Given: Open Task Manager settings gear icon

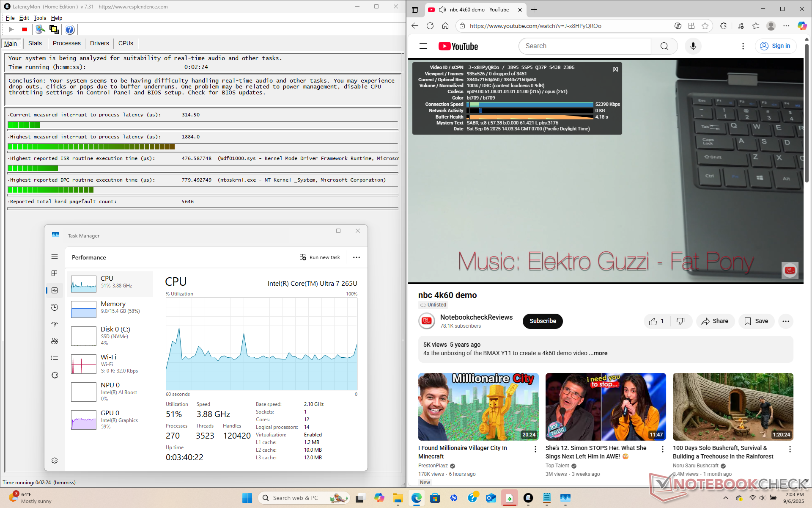Looking at the screenshot, I should click(55, 461).
